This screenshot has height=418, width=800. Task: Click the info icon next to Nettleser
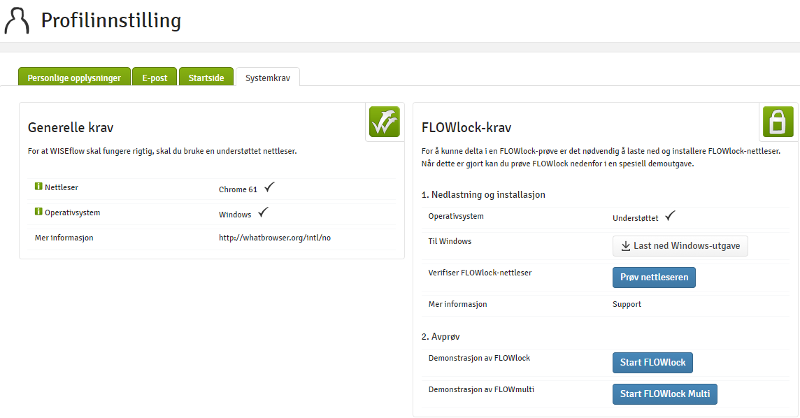(x=38, y=186)
